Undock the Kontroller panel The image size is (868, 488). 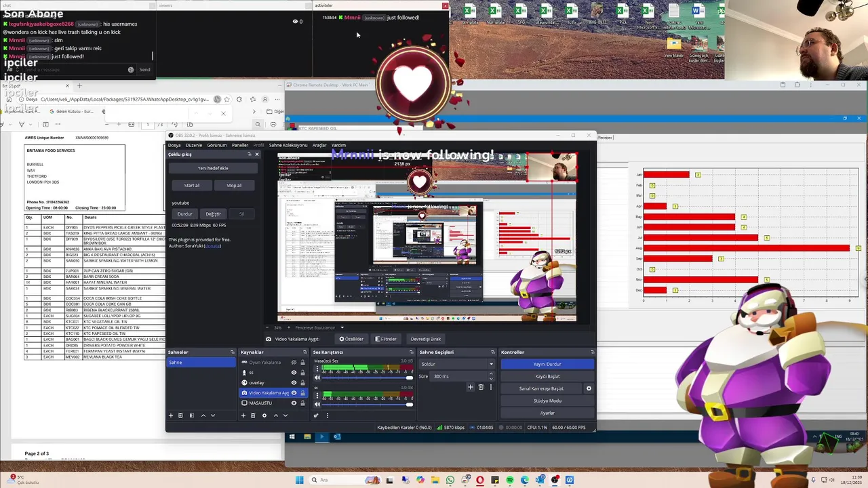click(x=592, y=352)
